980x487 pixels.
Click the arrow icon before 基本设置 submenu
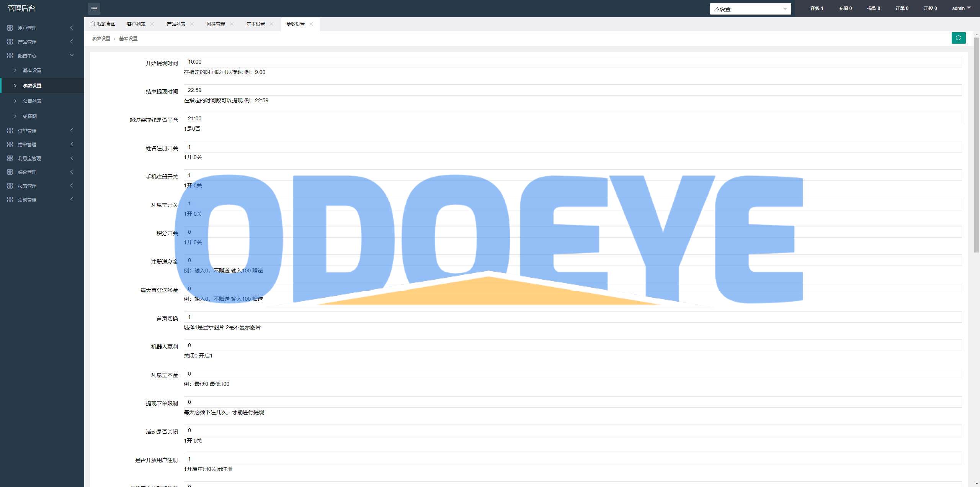(15, 70)
